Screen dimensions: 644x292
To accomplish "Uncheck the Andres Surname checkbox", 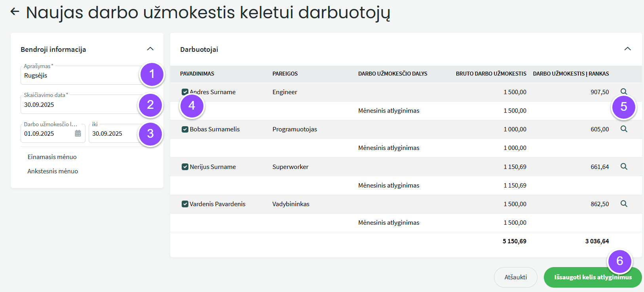I will 185,92.
